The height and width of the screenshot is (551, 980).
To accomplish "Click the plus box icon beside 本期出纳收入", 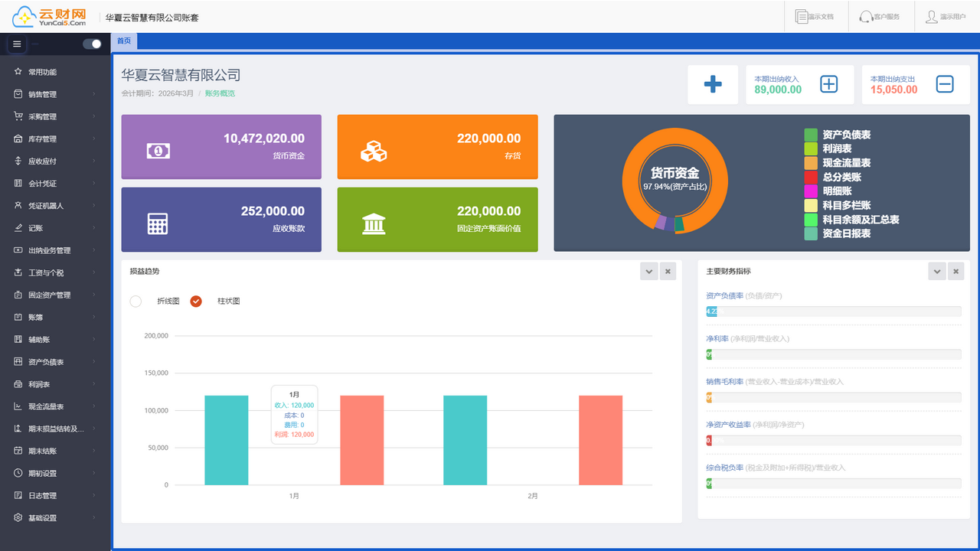I will pyautogui.click(x=828, y=84).
